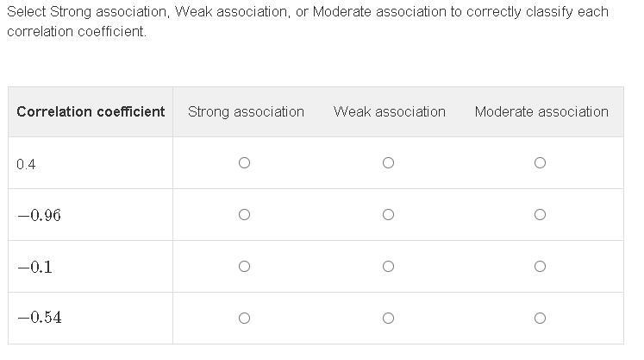Choose Weak association for −0.96
This screenshot has width=644, height=360.
click(388, 215)
